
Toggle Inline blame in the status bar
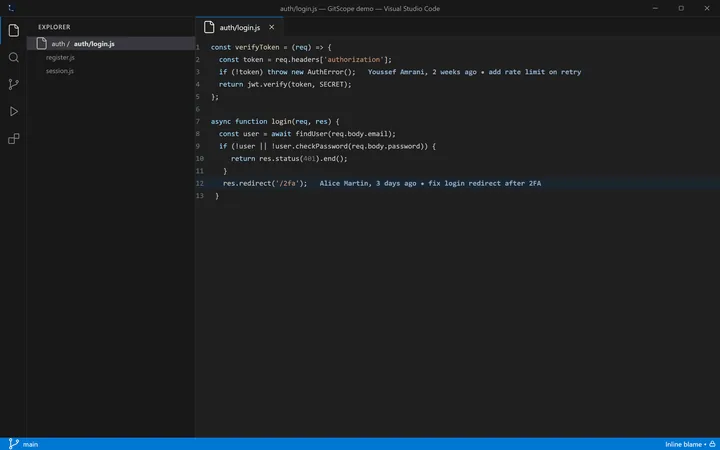pyautogui.click(x=683, y=444)
